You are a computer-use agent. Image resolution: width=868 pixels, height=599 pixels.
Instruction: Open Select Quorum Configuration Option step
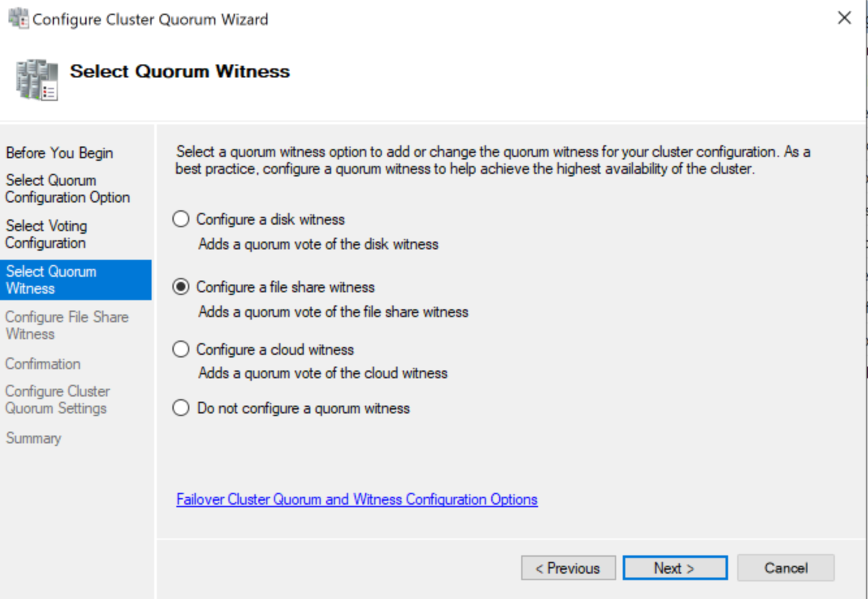pos(68,189)
